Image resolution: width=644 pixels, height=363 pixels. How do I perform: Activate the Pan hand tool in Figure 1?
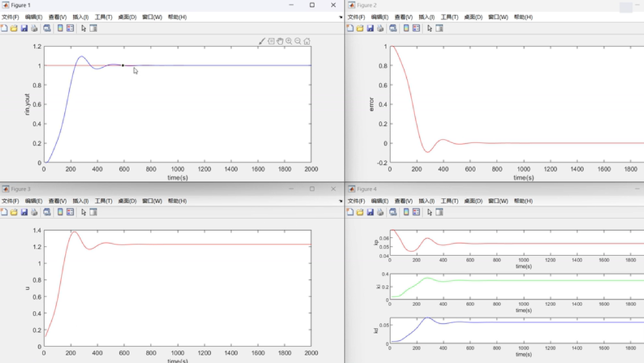click(280, 41)
